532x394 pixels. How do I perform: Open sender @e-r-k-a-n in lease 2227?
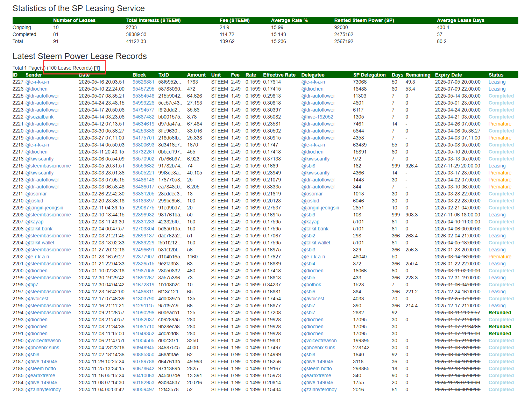pyautogui.click(x=37, y=82)
